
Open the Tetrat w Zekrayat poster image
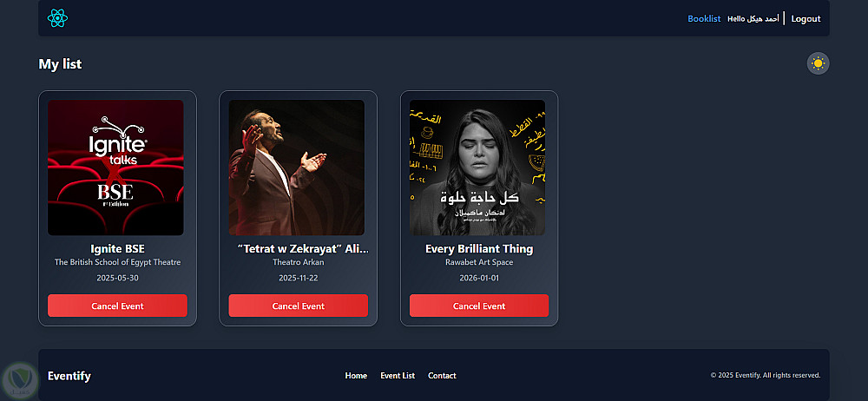(296, 168)
